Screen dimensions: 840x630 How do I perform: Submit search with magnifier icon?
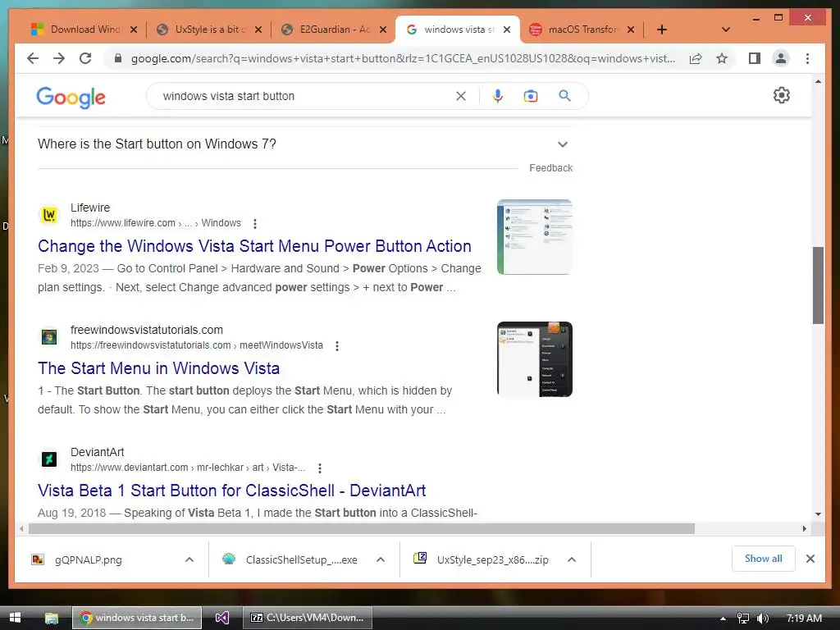pos(564,96)
